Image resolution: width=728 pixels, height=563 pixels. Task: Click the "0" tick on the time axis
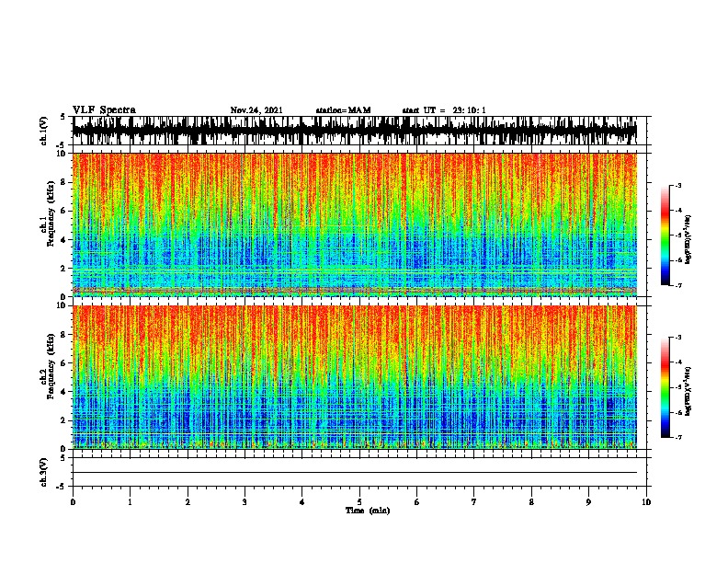click(73, 502)
